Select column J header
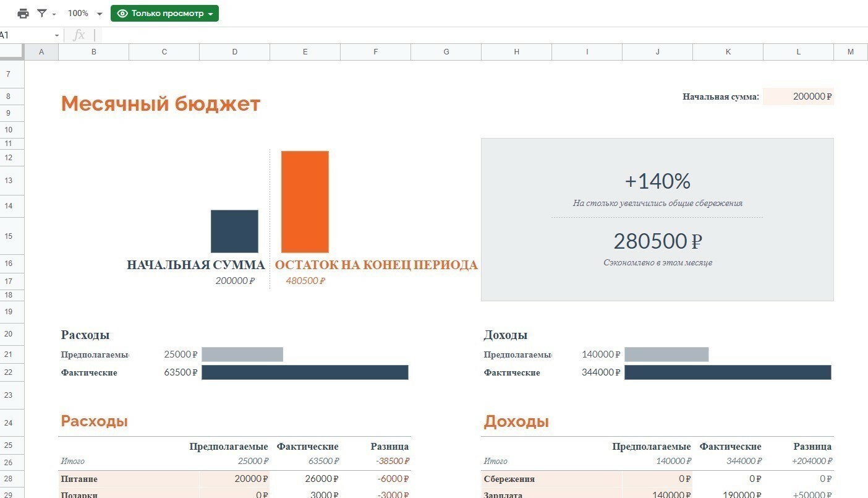The width and height of the screenshot is (868, 498). click(658, 52)
